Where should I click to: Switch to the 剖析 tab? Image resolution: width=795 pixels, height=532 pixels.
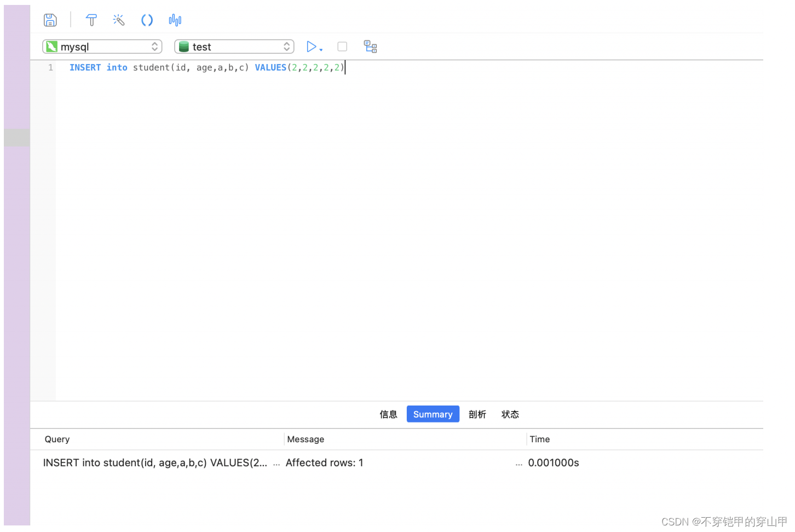pyautogui.click(x=477, y=414)
